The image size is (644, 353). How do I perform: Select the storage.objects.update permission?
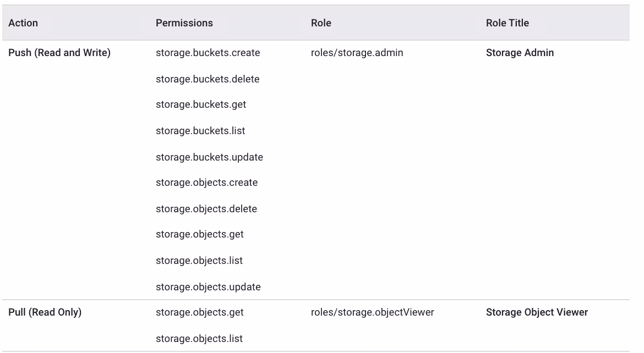tap(208, 287)
